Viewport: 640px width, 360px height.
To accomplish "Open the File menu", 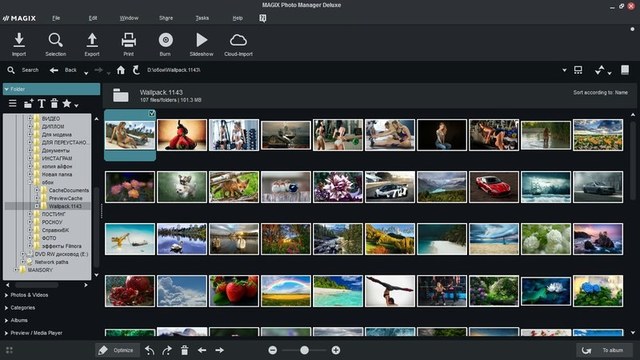I will coord(56,18).
